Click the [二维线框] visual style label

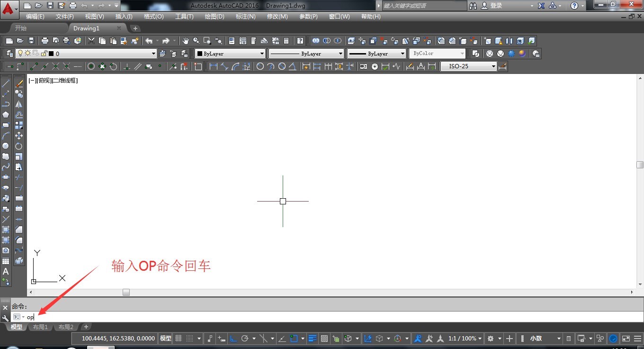coord(65,81)
